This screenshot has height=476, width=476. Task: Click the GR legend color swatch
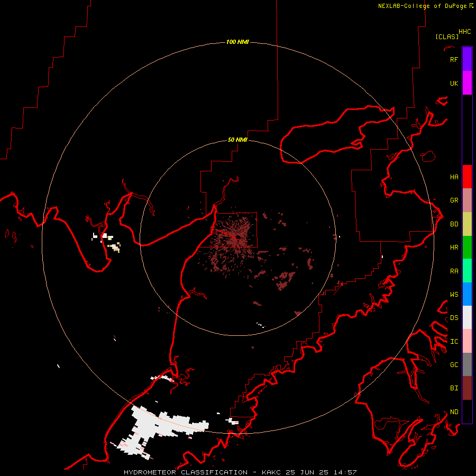(x=467, y=200)
